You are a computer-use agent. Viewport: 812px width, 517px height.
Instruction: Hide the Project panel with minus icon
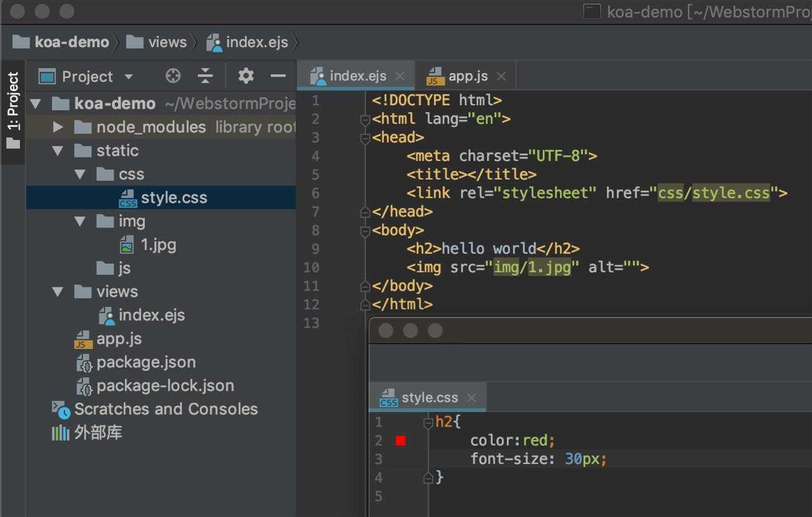tap(278, 76)
